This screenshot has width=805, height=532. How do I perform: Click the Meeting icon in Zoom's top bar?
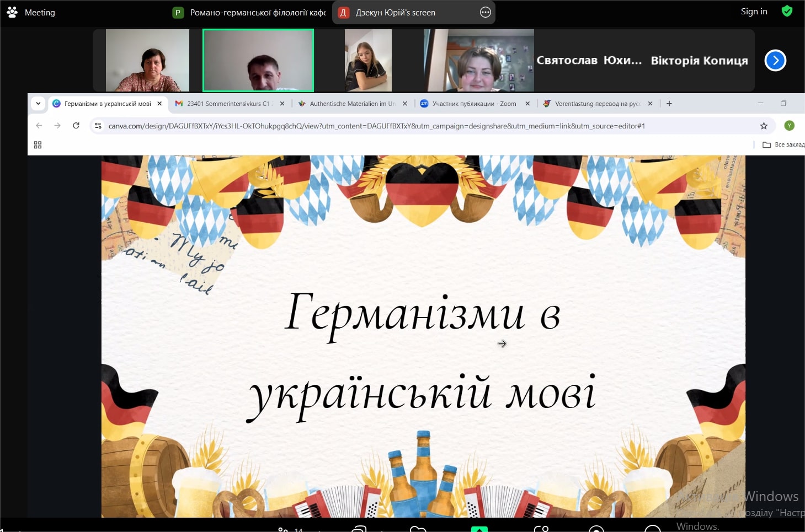pyautogui.click(x=12, y=12)
